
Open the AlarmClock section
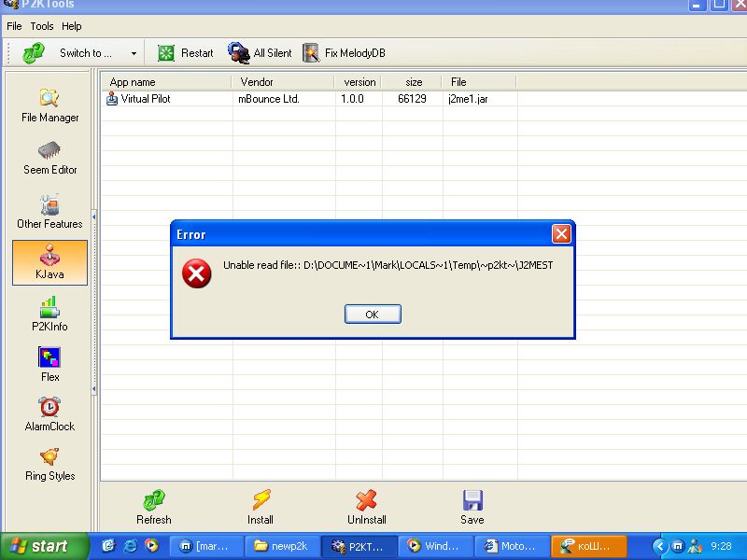49,414
